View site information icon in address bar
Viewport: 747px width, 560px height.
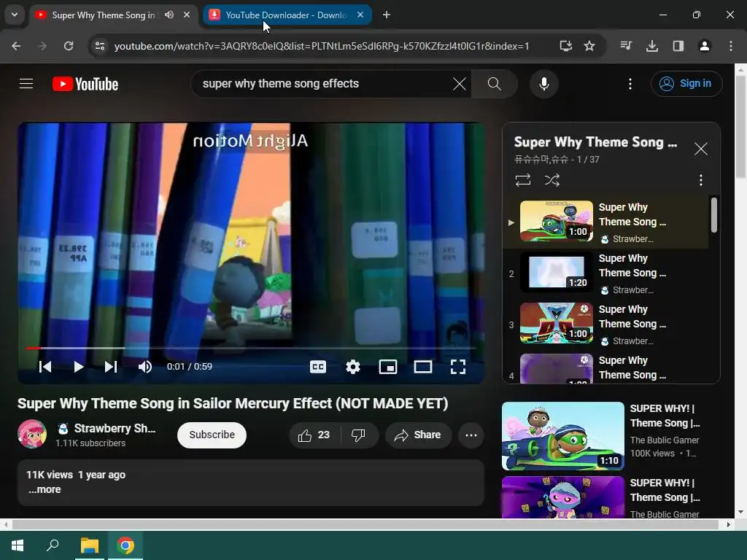(99, 46)
